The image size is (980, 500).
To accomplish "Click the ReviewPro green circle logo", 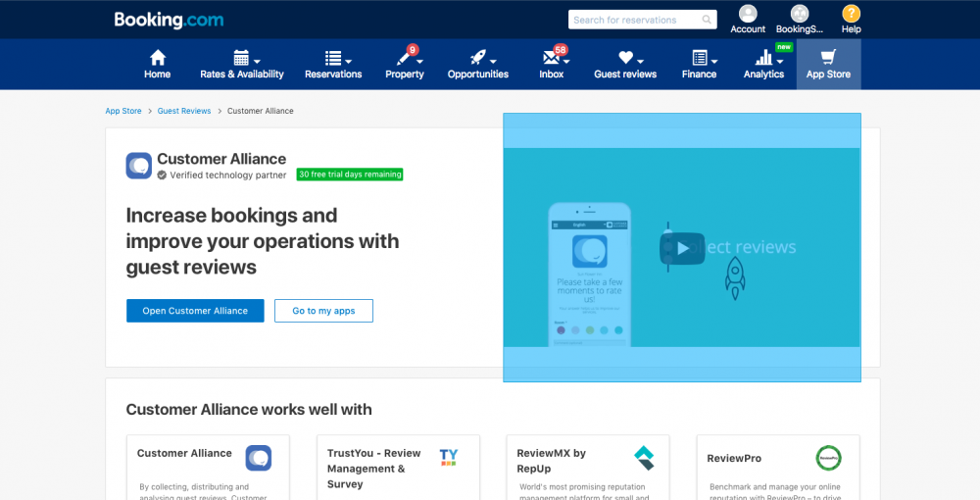I will (829, 458).
